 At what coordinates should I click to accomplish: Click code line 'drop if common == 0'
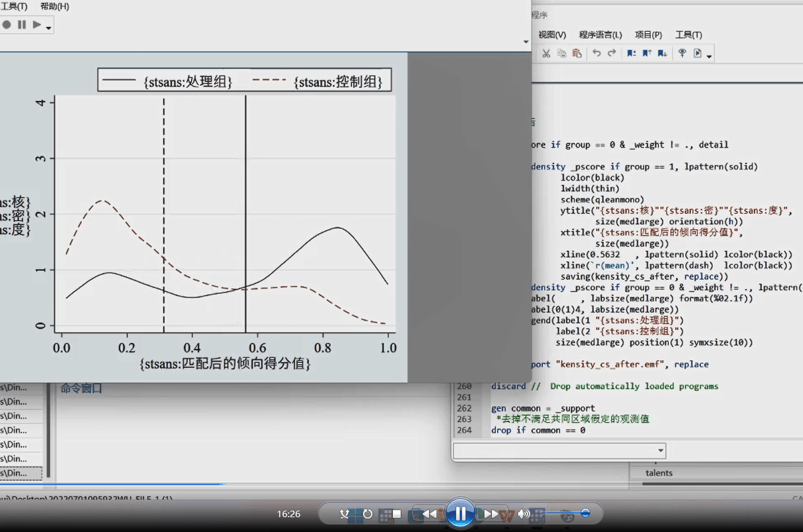click(x=538, y=430)
